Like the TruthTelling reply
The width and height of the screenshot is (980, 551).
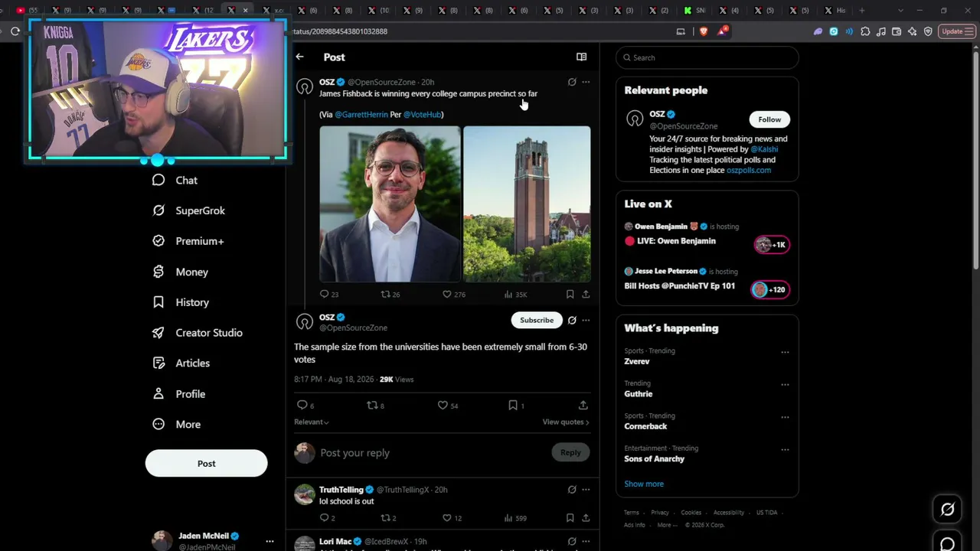pyautogui.click(x=447, y=518)
